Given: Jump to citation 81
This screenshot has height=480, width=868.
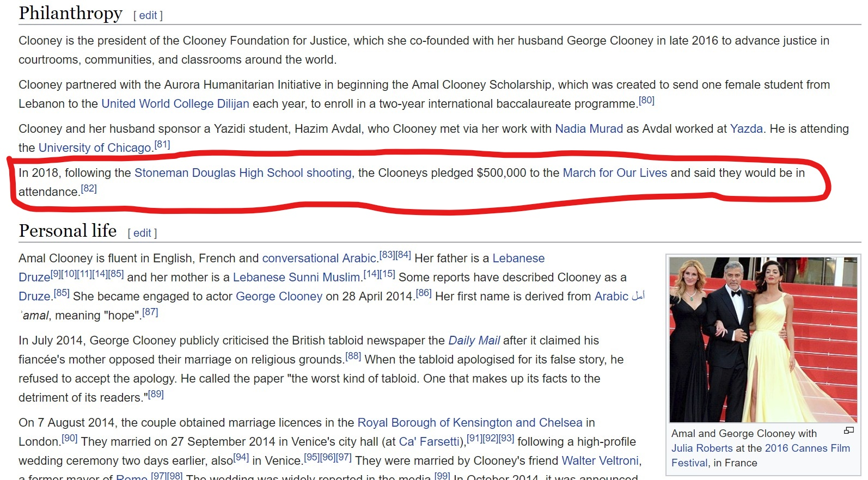Looking at the screenshot, I should (162, 144).
